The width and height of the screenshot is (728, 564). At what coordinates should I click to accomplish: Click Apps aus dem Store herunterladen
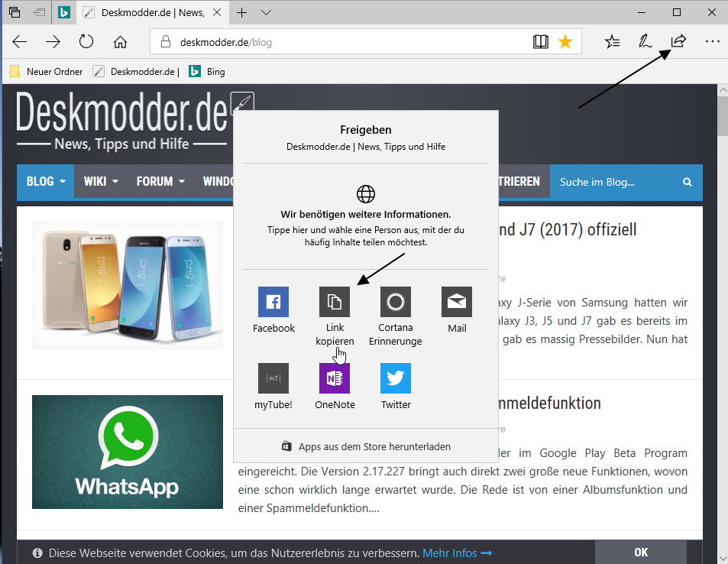(x=366, y=446)
